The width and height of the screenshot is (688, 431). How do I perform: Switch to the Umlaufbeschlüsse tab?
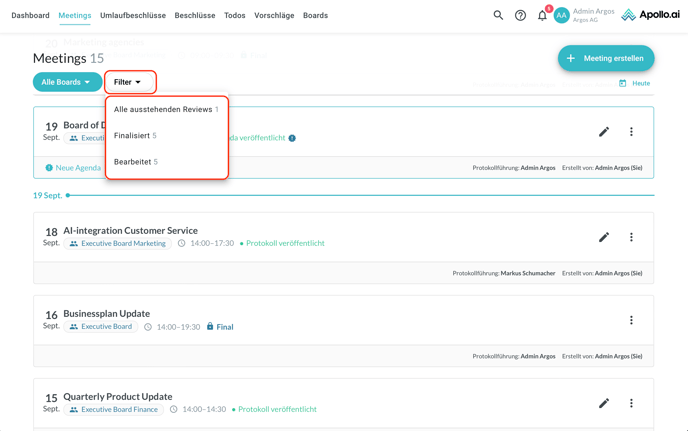click(133, 15)
